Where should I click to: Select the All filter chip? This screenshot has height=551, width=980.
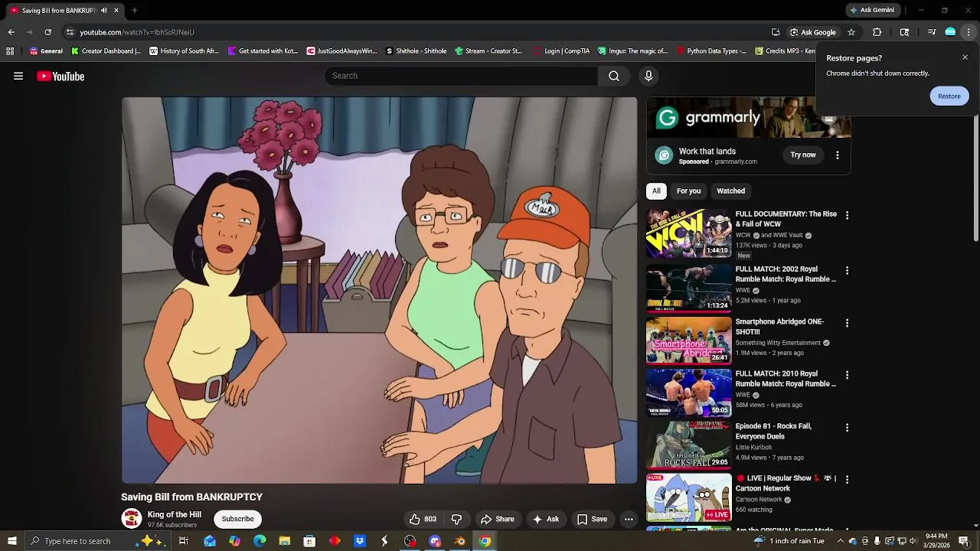click(656, 191)
